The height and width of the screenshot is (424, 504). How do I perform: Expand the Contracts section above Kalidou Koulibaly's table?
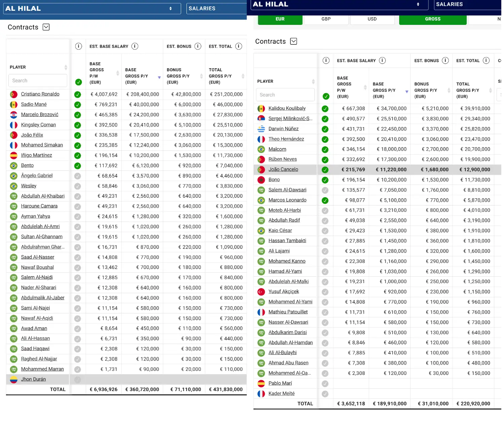[x=294, y=41]
